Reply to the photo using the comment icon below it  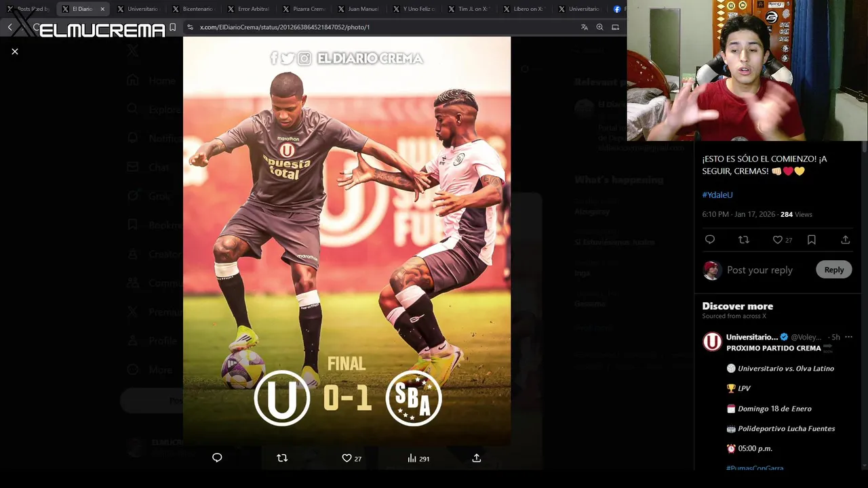(217, 457)
